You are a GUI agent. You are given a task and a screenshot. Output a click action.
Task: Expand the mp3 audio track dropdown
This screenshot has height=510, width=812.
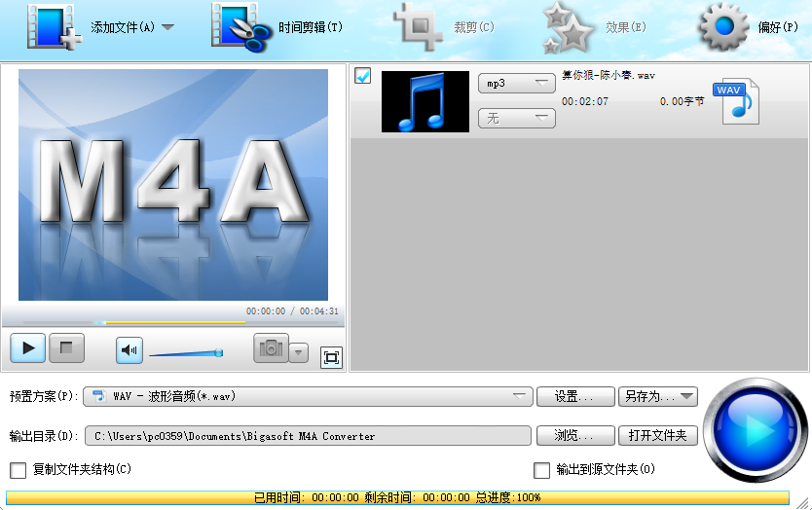coord(516,84)
